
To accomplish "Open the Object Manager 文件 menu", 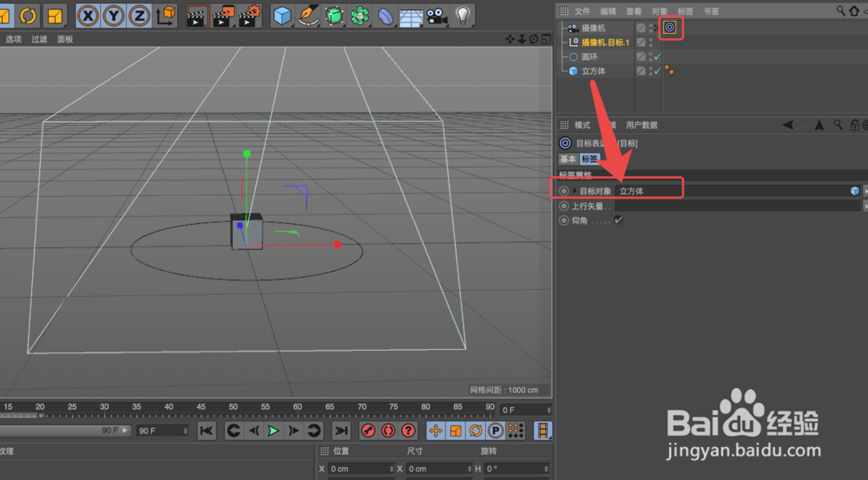I will click(582, 11).
